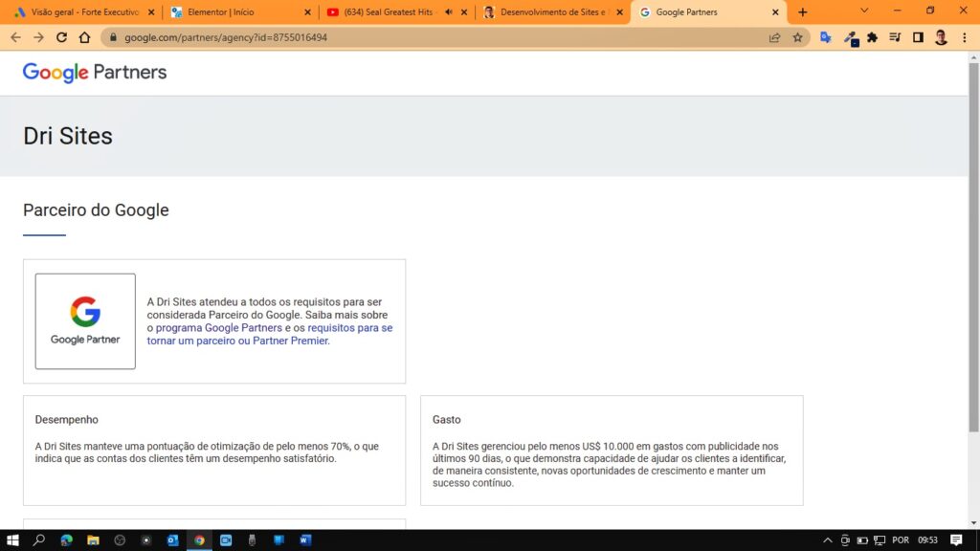The width and height of the screenshot is (980, 551).
Task: Click the Google Partners logo
Action: point(95,73)
